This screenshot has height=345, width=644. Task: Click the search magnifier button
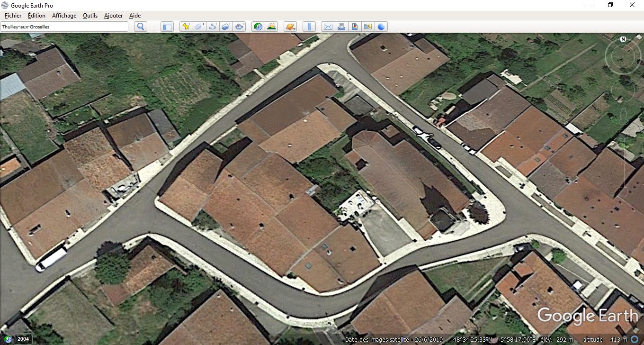tap(140, 27)
